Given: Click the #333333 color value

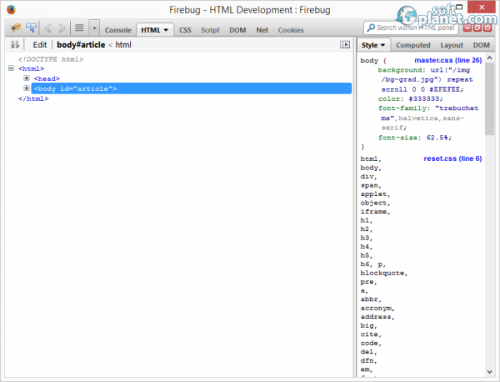Looking at the screenshot, I should 425,99.
